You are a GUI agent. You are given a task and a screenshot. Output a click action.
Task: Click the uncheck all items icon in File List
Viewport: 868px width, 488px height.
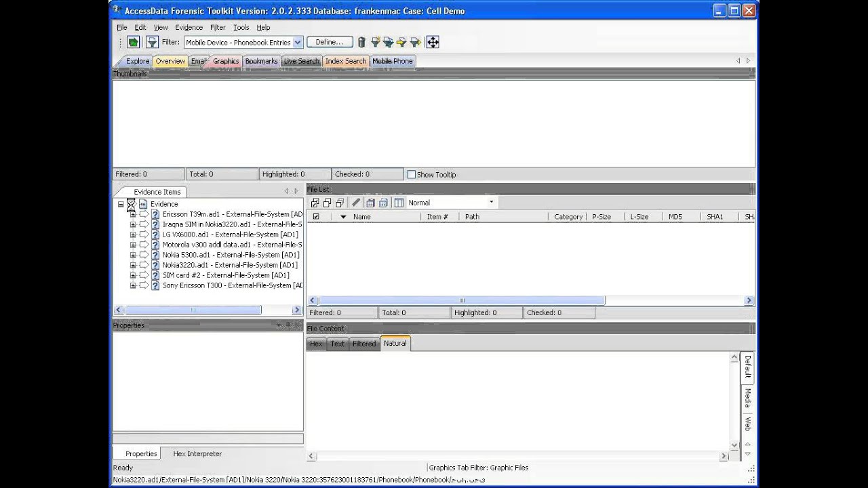[327, 203]
